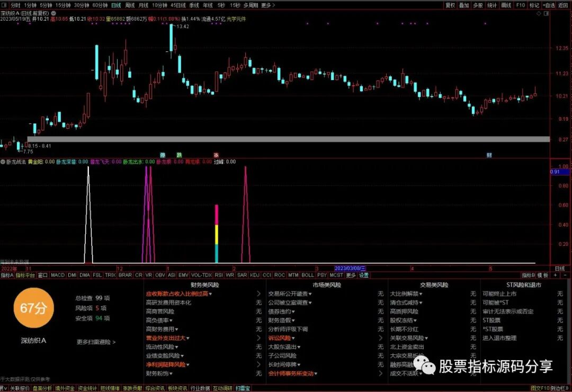The height and width of the screenshot is (392, 572).
Task: Click the gray horizontal band on the chart
Action: click(289, 139)
